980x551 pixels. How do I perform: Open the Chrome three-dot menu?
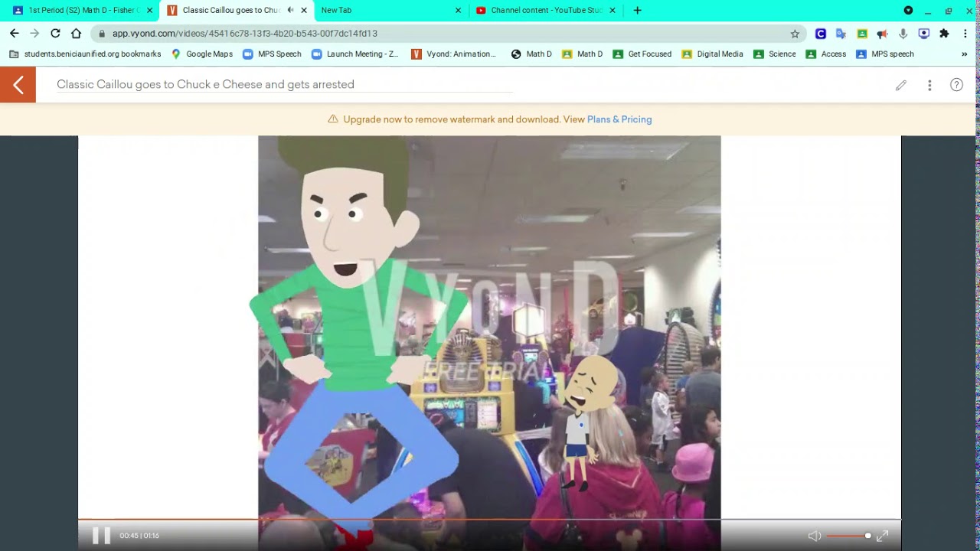point(965,34)
